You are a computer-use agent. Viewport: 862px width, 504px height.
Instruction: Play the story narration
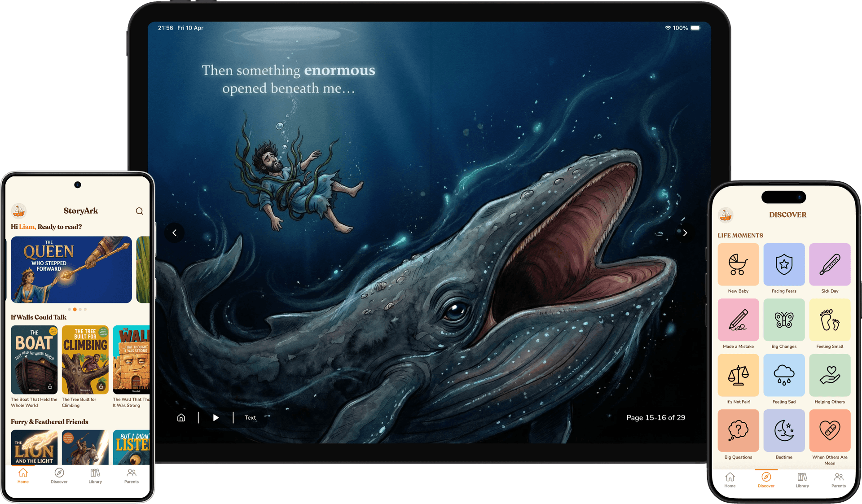coord(216,417)
